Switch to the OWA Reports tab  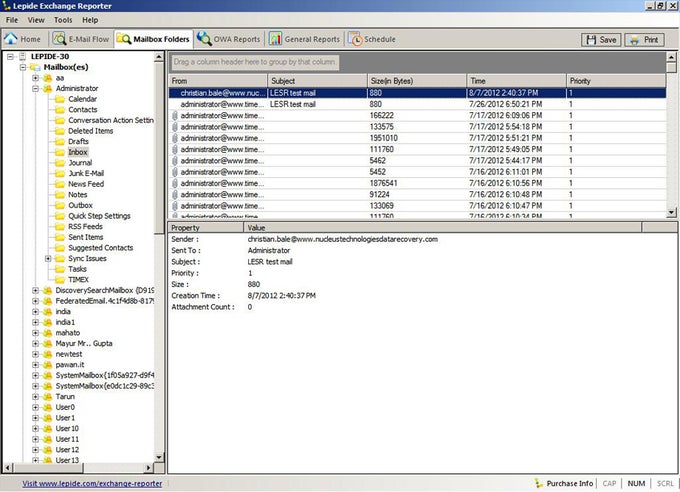[x=228, y=39]
